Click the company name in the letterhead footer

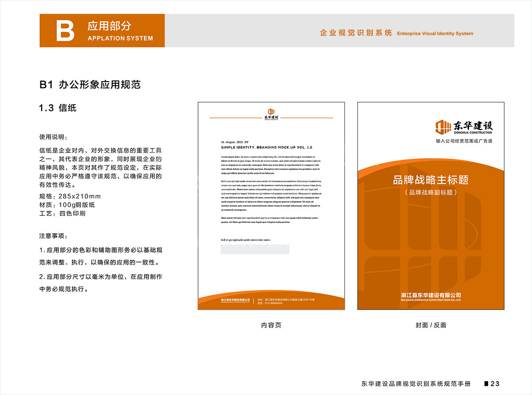(235, 301)
